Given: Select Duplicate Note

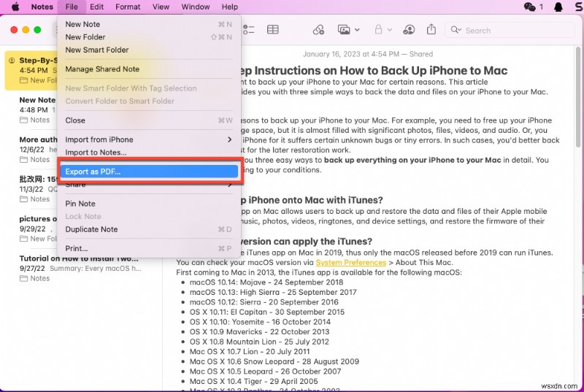Looking at the screenshot, I should click(149, 229).
